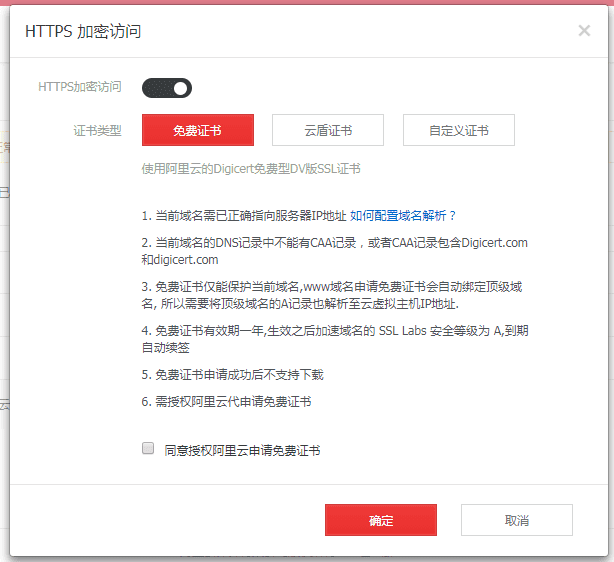
Task: Click the dialog title HTTPS 加密访问
Action: [x=83, y=31]
